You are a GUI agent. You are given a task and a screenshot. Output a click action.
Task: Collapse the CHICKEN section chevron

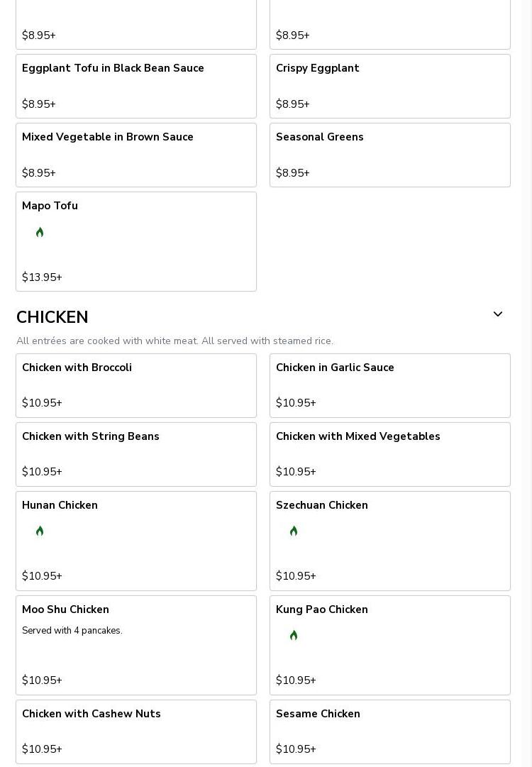click(x=498, y=314)
